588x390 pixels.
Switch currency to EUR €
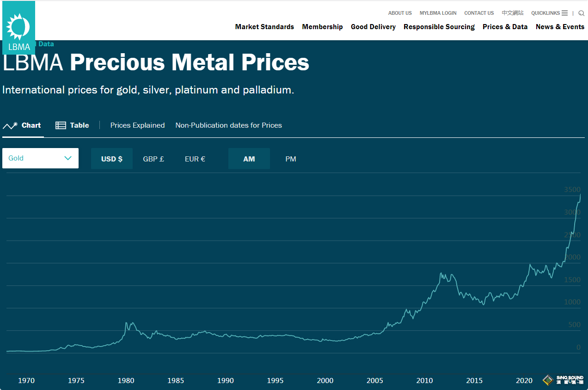pos(195,159)
